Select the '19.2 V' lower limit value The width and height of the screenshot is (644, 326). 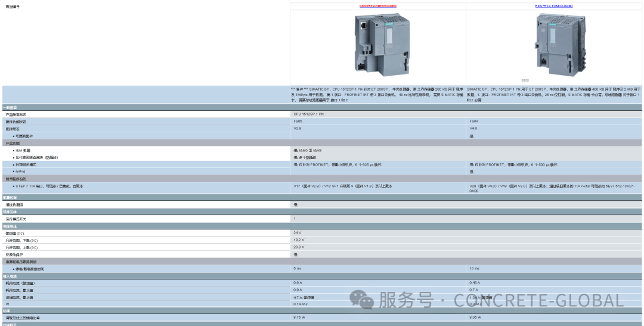299,240
